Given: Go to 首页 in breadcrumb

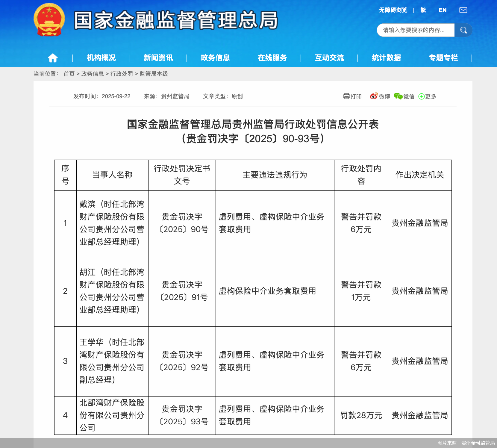Looking at the screenshot, I should [x=69, y=74].
